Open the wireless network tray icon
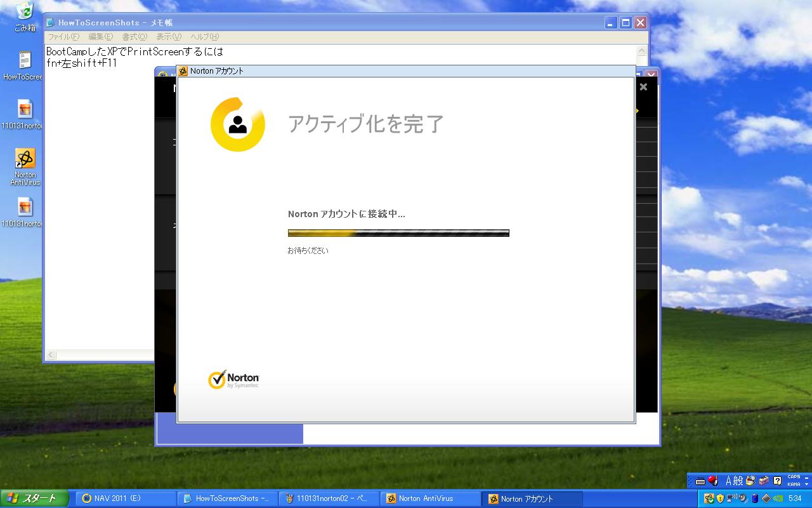 point(731,498)
